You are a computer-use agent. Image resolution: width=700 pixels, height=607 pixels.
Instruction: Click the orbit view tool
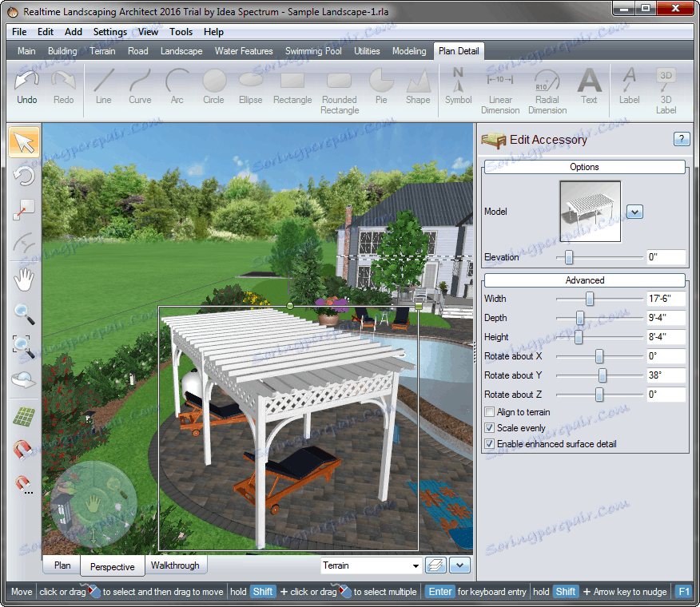(x=24, y=380)
